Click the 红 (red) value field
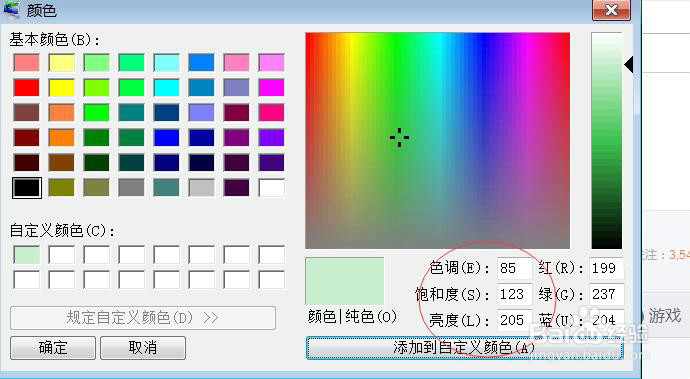This screenshot has width=690, height=379. click(606, 268)
